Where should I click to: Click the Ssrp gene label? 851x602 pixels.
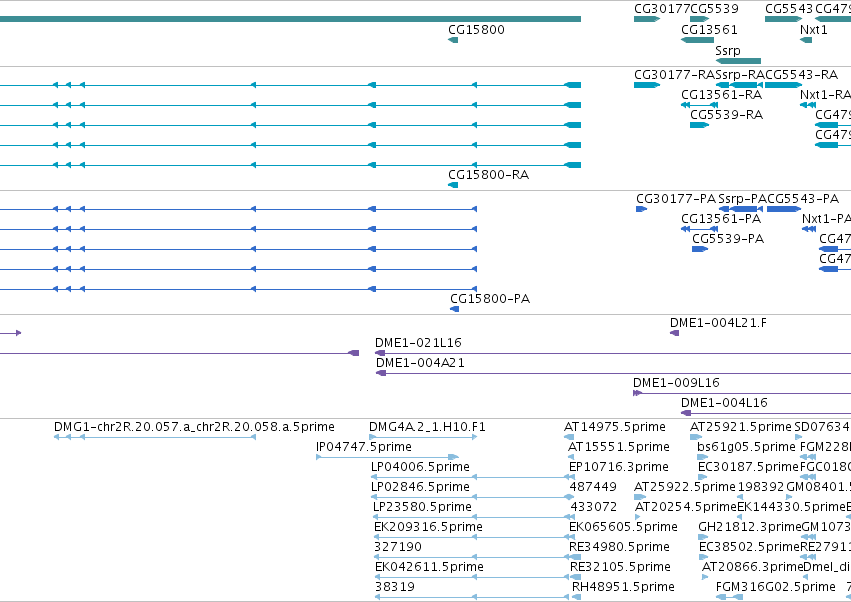click(728, 51)
